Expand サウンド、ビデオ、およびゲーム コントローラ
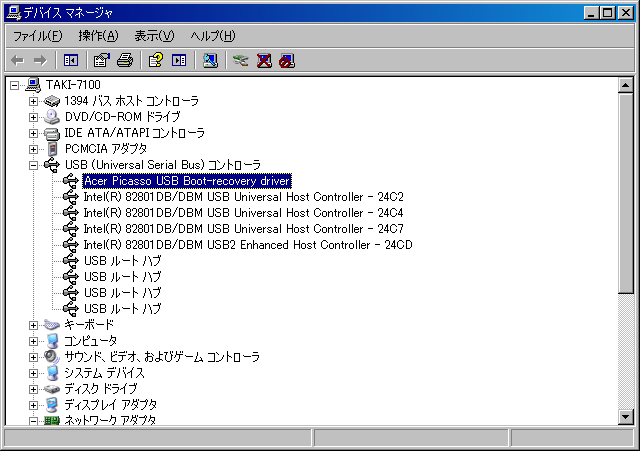 coord(33,357)
